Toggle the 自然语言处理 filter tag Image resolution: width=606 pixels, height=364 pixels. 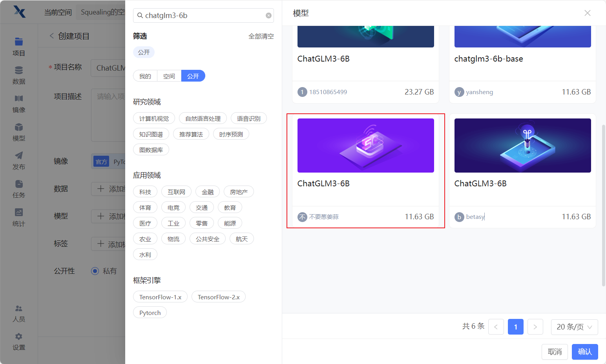coord(203,118)
